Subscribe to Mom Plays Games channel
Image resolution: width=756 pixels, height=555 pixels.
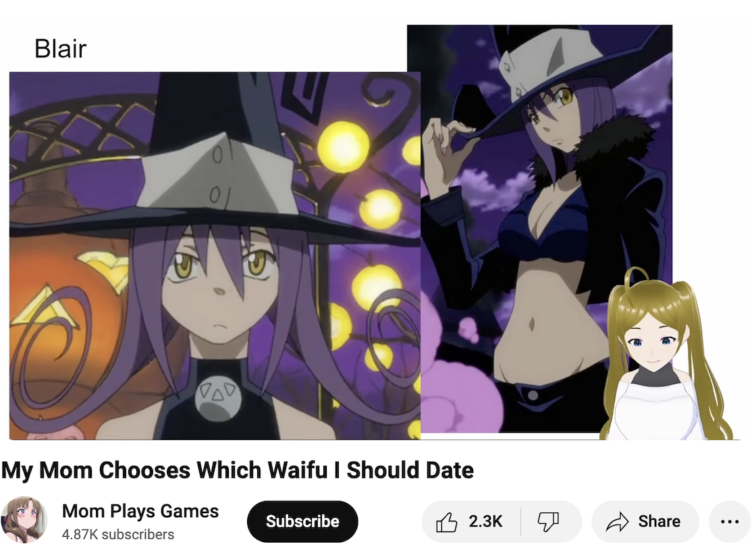click(x=302, y=521)
